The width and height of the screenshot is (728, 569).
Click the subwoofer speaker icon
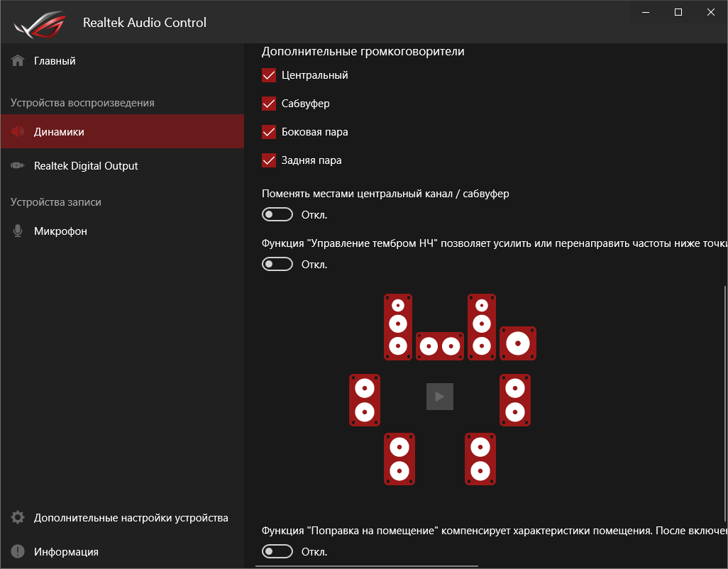point(518,343)
